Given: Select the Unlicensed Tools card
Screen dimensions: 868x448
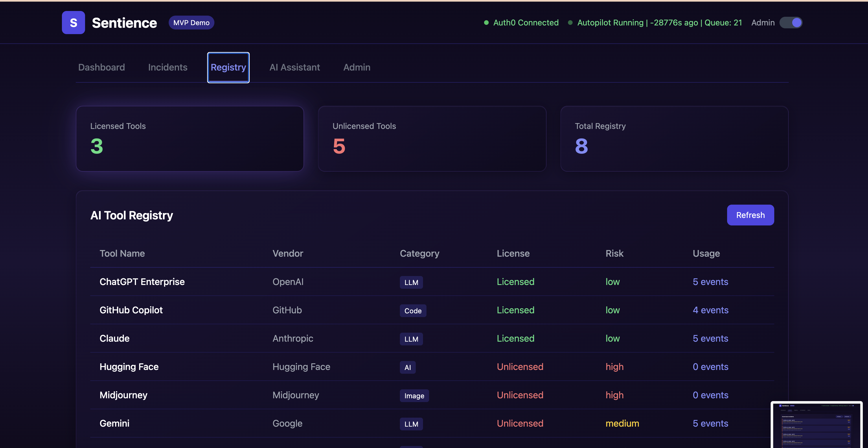Looking at the screenshot, I should pos(432,139).
